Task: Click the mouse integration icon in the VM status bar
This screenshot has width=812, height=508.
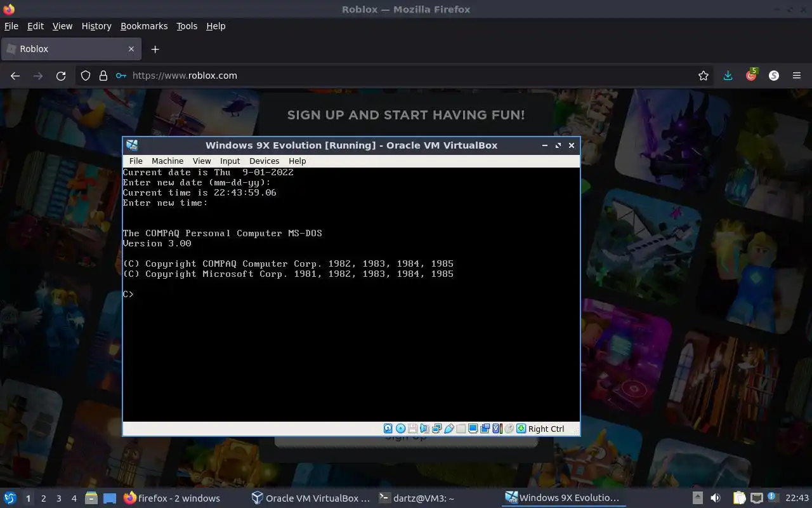Action: [509, 429]
